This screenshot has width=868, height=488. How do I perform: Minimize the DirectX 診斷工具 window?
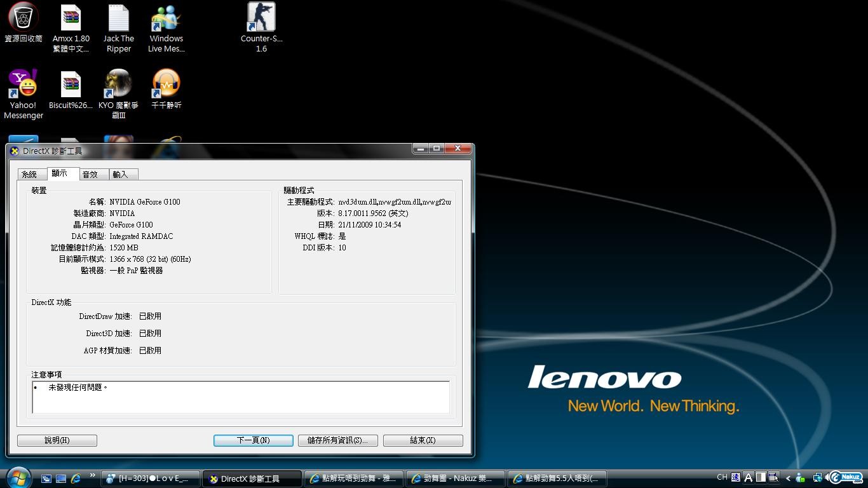[x=421, y=149]
